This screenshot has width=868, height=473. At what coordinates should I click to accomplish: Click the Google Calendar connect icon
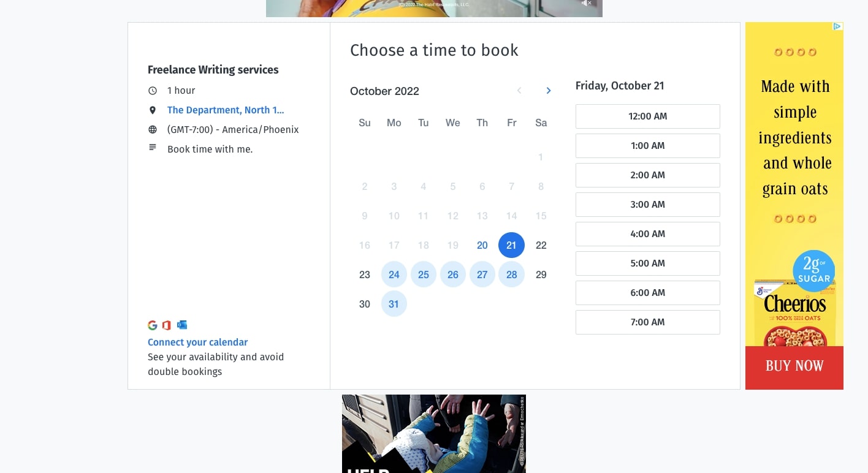pyautogui.click(x=153, y=325)
